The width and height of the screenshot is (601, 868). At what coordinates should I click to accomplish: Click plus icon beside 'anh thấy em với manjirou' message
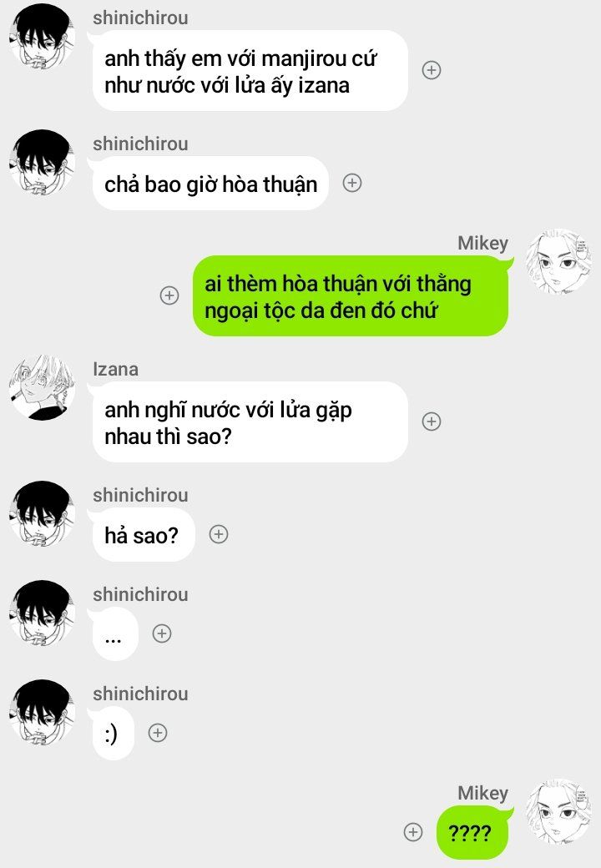point(432,70)
